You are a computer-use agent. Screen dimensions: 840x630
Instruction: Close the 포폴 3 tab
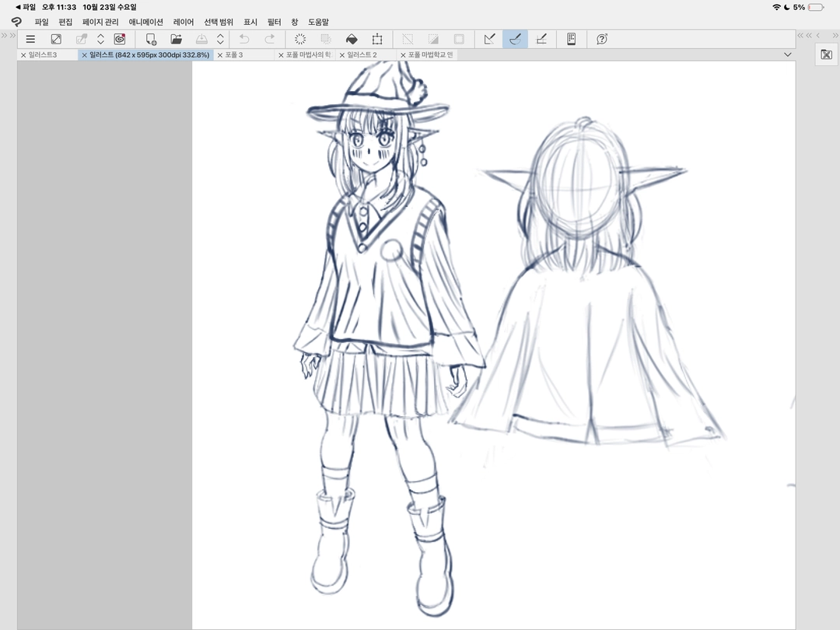click(219, 54)
